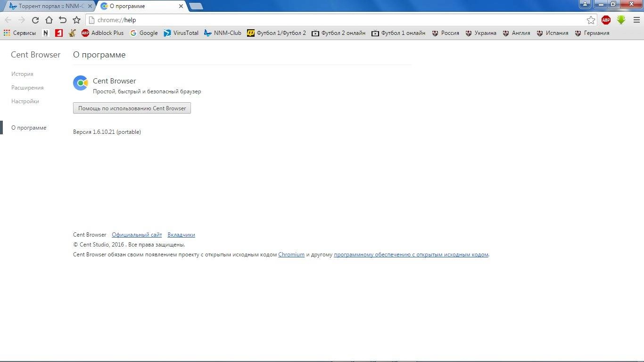This screenshot has height=362, width=644.
Task: Reload the current page
Action: point(35,20)
